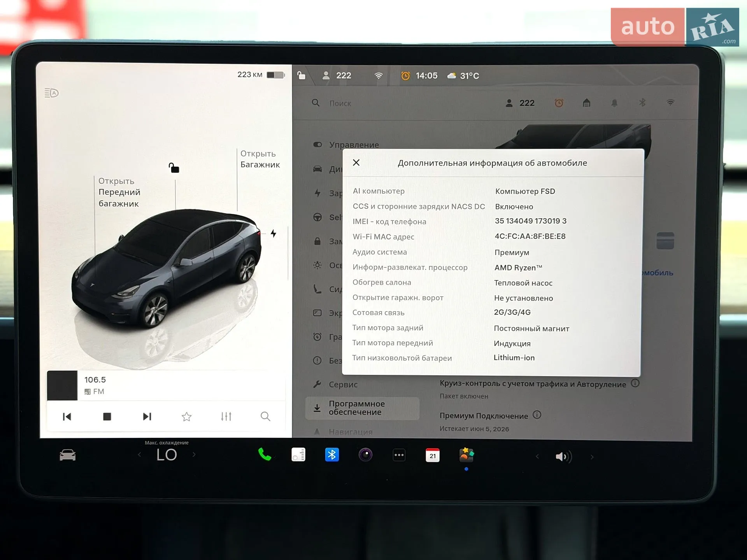This screenshot has width=747, height=560.
Task: Open the dashcam camera app
Action: pos(365,454)
